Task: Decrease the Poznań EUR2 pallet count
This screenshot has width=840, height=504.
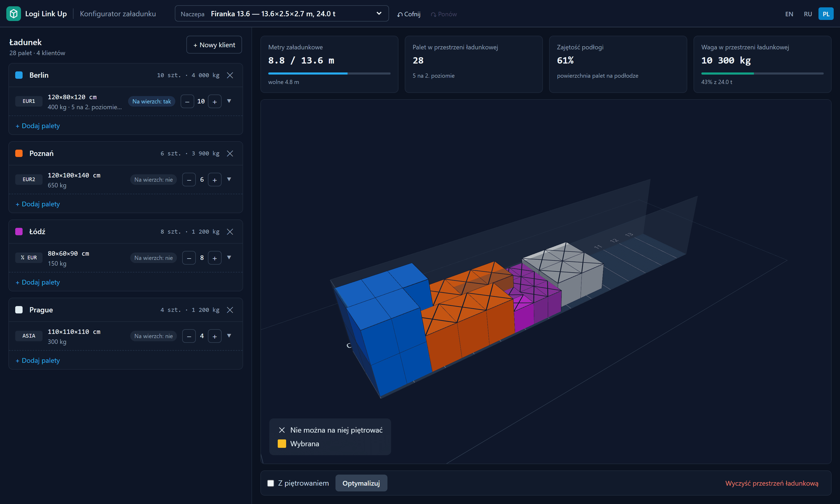Action: tap(189, 180)
